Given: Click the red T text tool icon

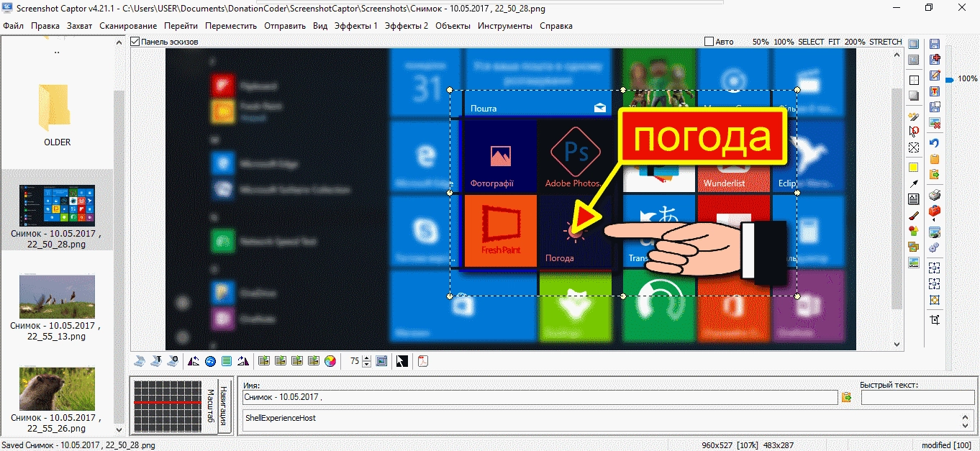Looking at the screenshot, I should click(x=935, y=91).
